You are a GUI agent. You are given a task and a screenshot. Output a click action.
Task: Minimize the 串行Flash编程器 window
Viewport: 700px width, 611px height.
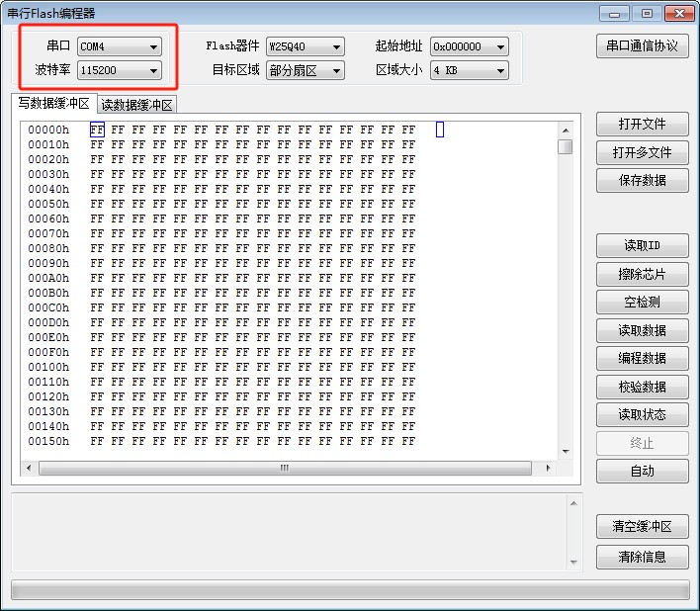(614, 14)
